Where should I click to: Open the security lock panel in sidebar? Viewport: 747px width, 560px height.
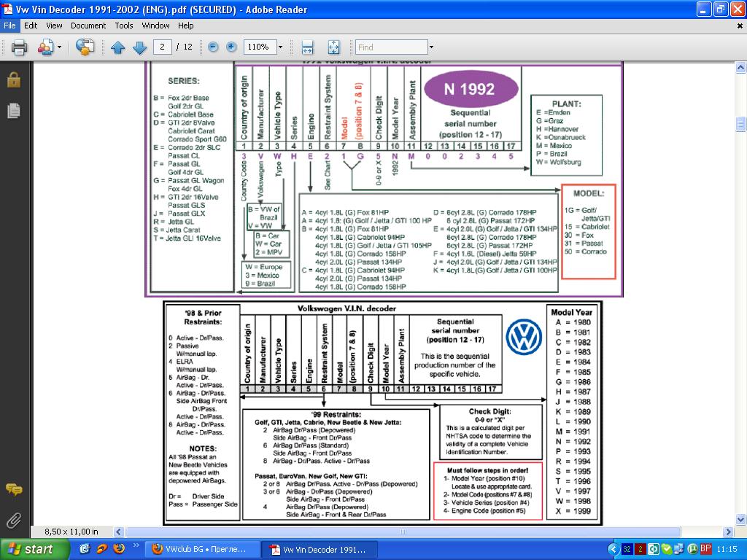click(13, 80)
